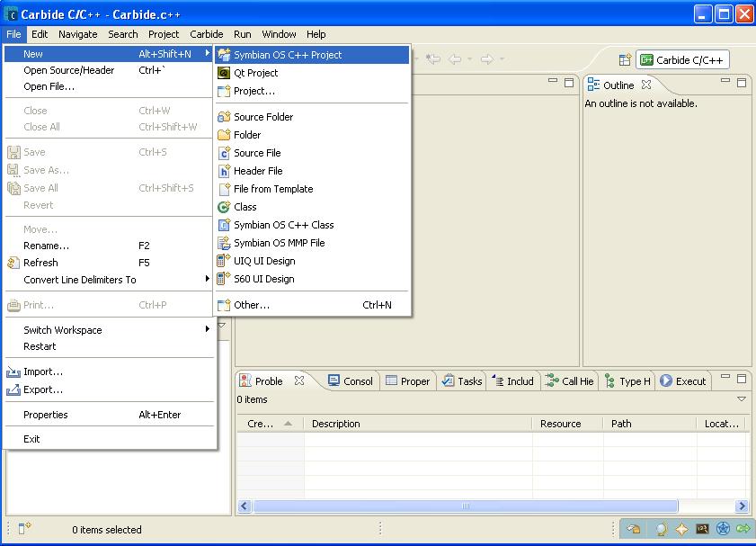The height and width of the screenshot is (546, 756).
Task: Click Rename... in the File menu
Action: (x=109, y=246)
